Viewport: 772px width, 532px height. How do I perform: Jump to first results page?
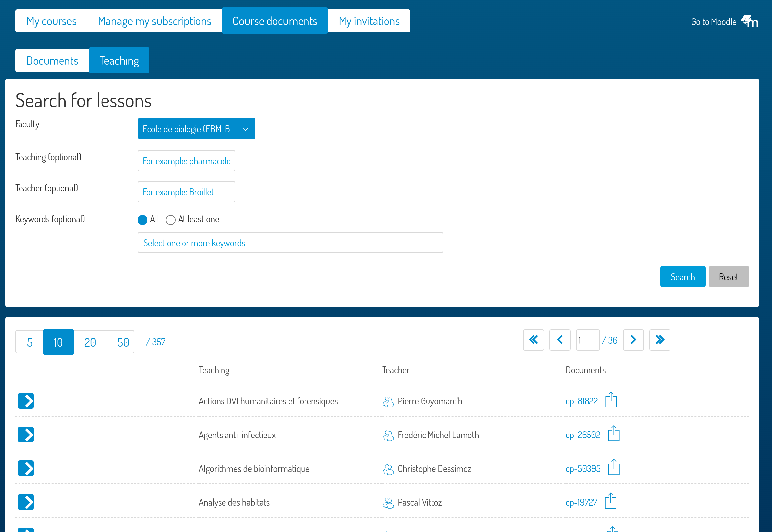533,340
